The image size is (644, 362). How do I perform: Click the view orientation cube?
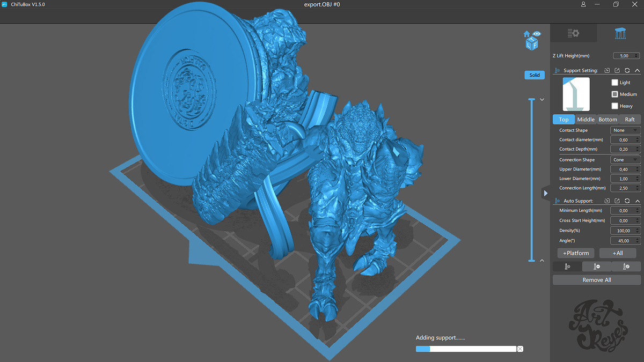(x=532, y=44)
